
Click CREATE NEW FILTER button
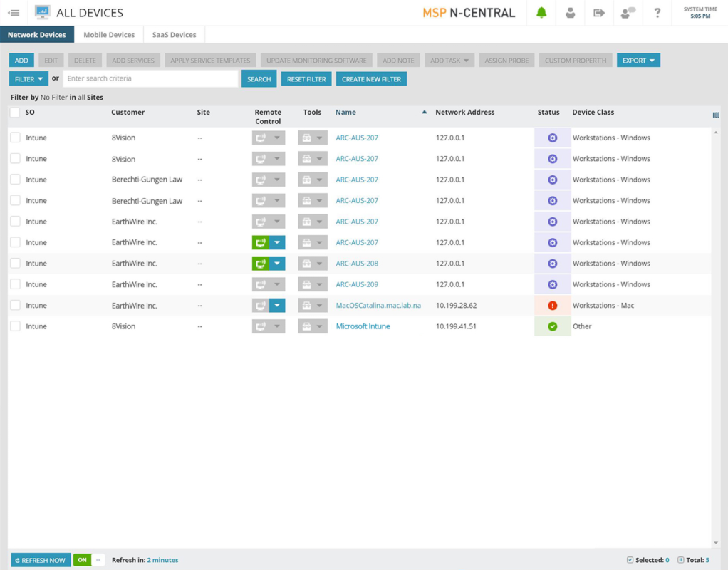pyautogui.click(x=371, y=79)
